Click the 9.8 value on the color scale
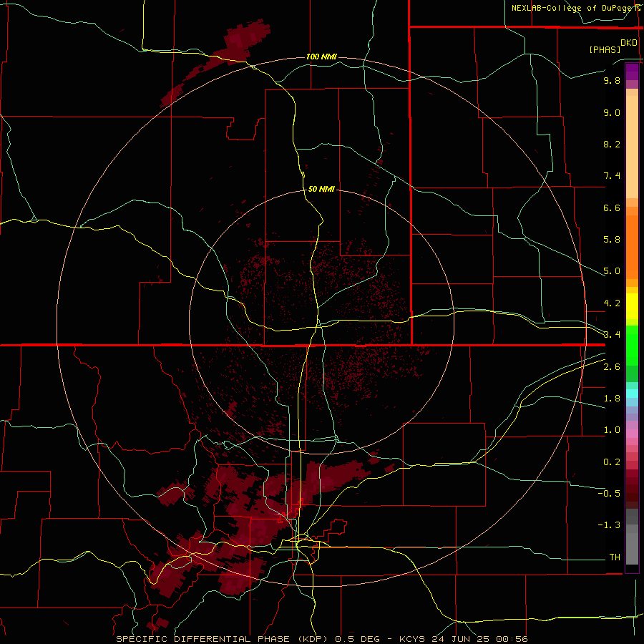Viewport: 644px width, 644px height. click(612, 80)
